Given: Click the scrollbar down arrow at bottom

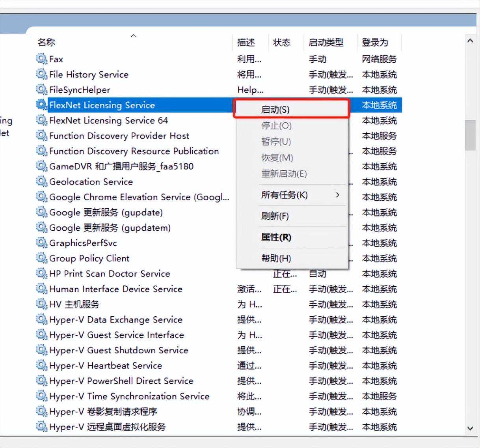Looking at the screenshot, I should tap(470, 428).
